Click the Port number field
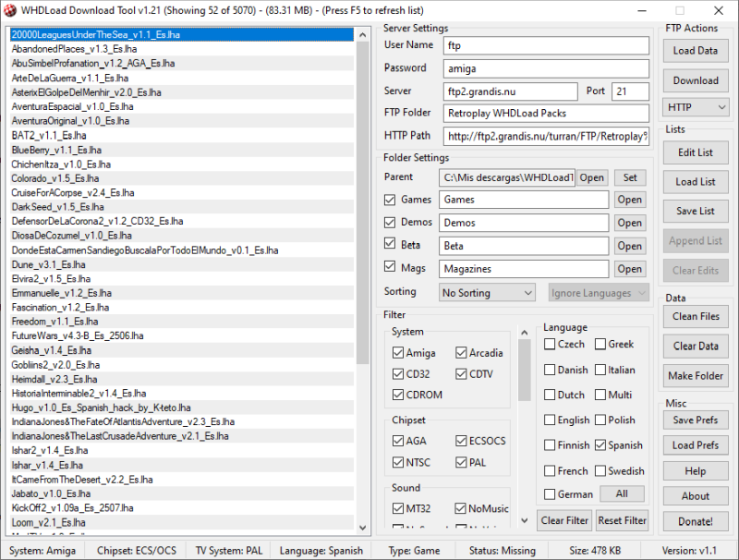 (x=630, y=91)
